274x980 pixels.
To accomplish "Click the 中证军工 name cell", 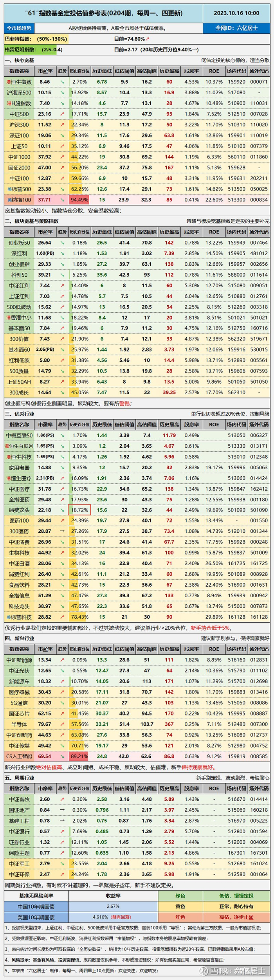I will [19, 863].
